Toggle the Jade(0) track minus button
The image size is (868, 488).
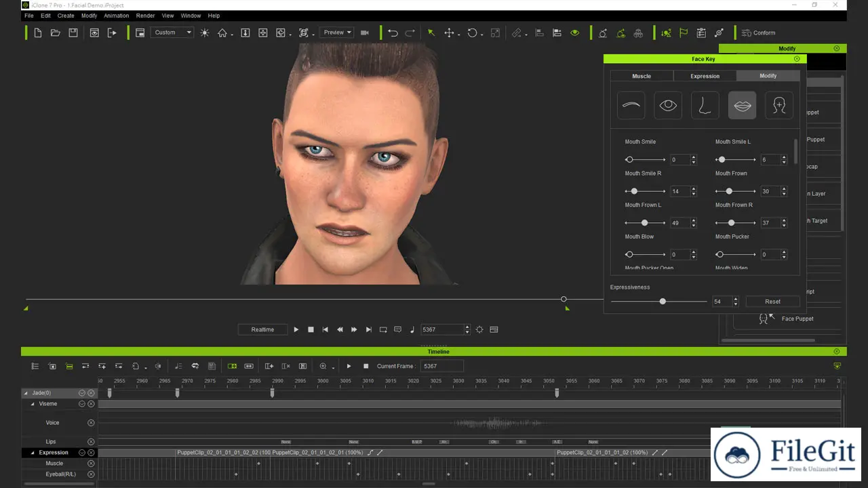click(81, 393)
